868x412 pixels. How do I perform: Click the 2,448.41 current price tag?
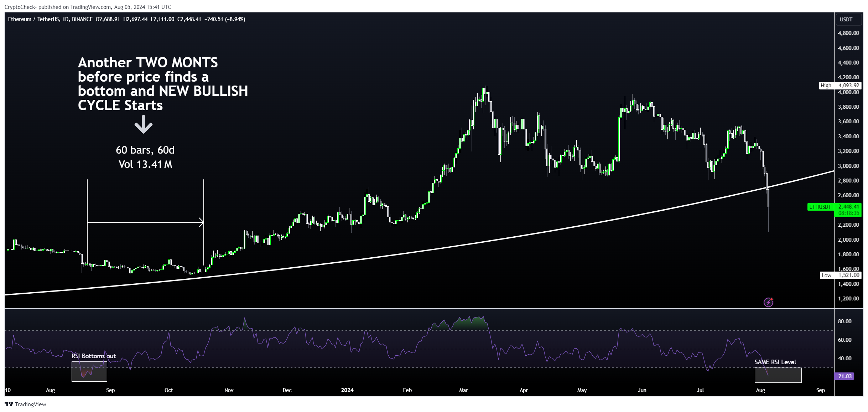click(848, 207)
